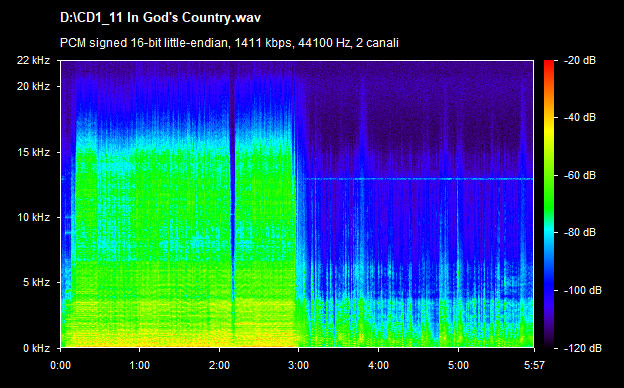Click the 3:00 time axis label
This screenshot has height=388, width=624.
(298, 365)
